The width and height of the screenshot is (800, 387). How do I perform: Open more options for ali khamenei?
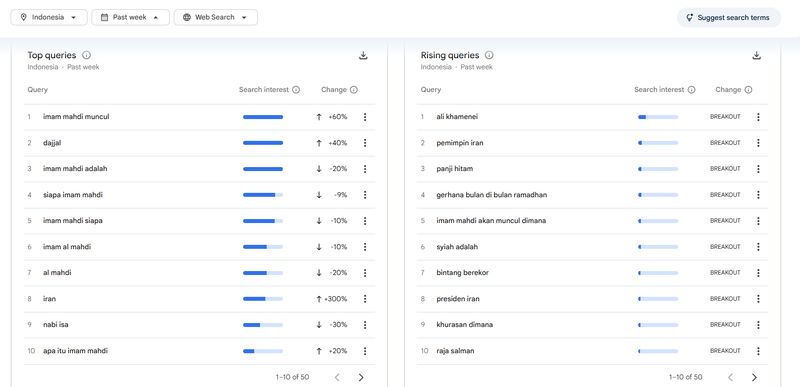[758, 117]
